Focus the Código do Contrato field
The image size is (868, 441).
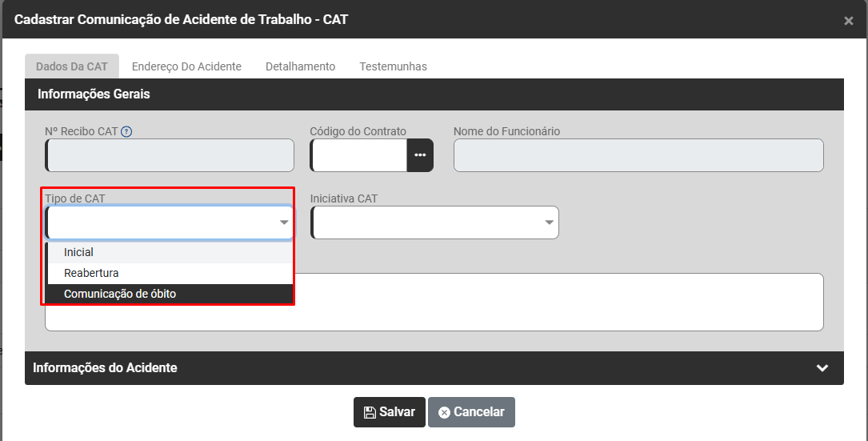pyautogui.click(x=359, y=155)
